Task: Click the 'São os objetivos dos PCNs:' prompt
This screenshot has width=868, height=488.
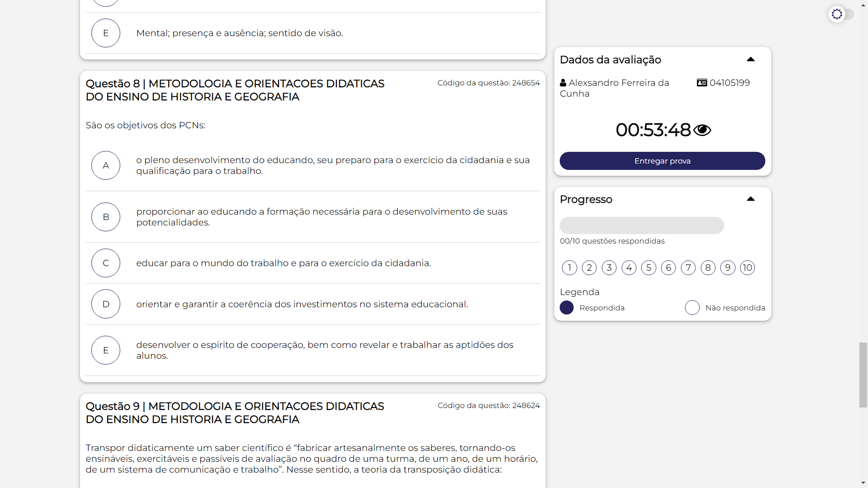Action: point(146,125)
